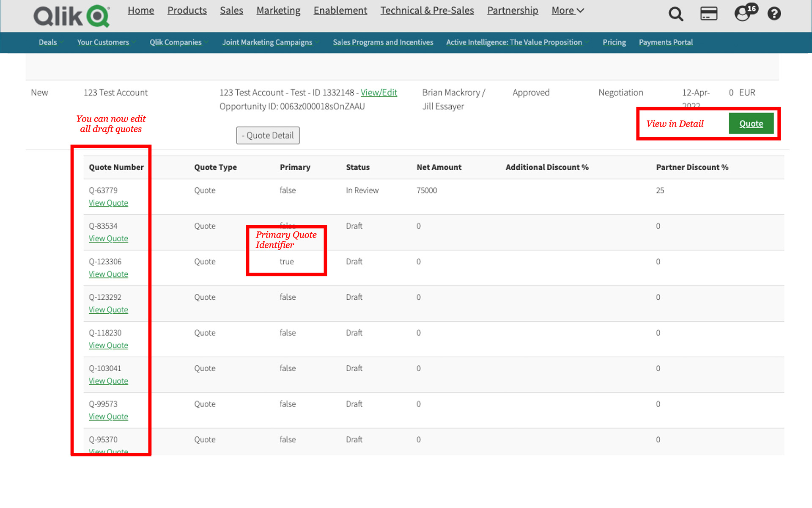View Quote for Q-123306

coord(108,274)
